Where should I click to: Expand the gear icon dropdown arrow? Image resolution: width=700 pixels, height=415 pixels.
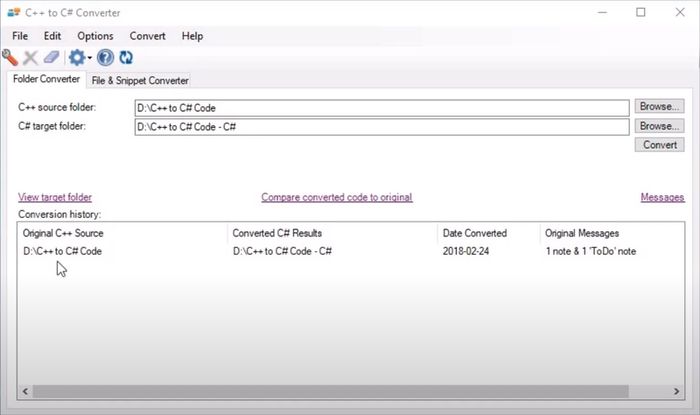(x=90, y=59)
